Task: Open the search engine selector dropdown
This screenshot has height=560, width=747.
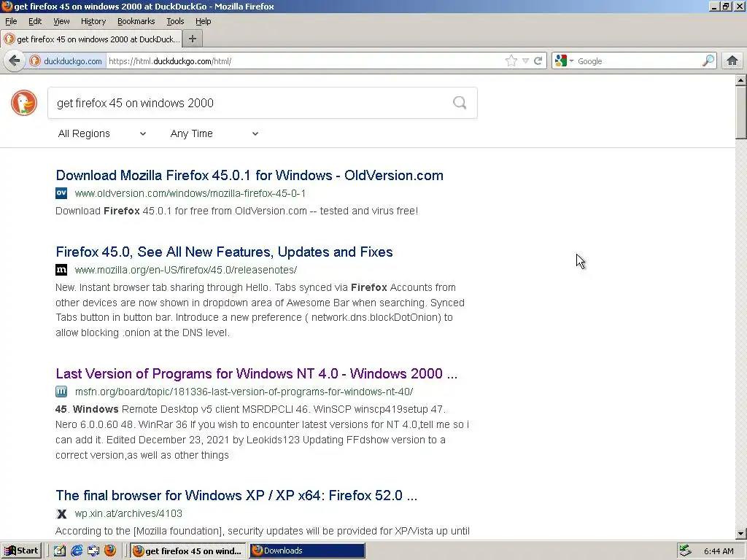Action: [x=564, y=61]
